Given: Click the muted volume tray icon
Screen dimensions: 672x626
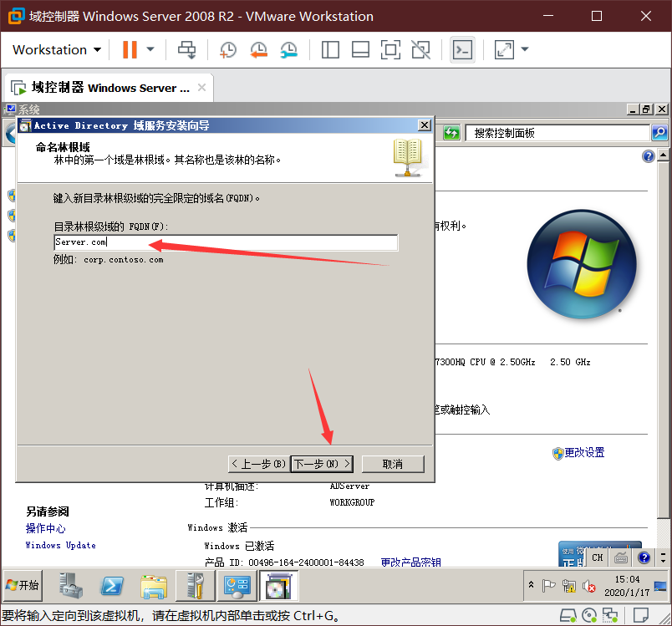Looking at the screenshot, I should click(589, 586).
